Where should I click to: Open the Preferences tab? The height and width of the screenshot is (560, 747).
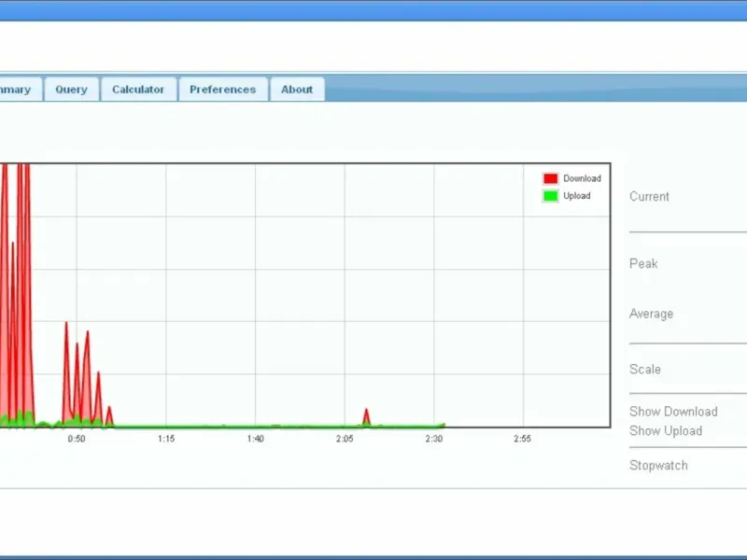click(223, 90)
